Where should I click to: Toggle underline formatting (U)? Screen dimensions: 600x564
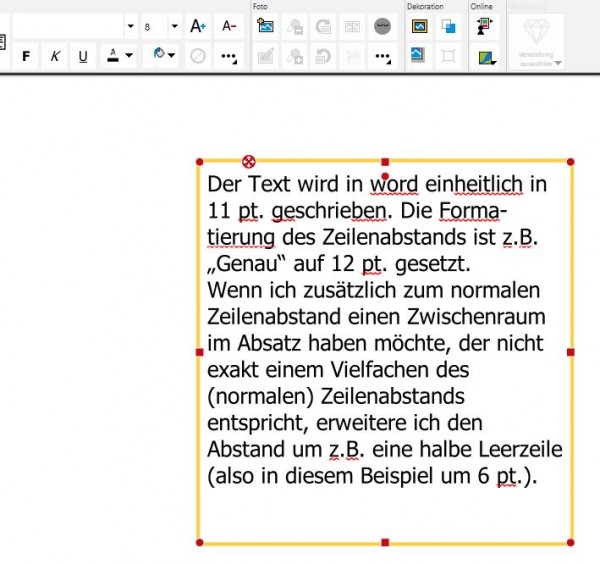click(x=82, y=56)
